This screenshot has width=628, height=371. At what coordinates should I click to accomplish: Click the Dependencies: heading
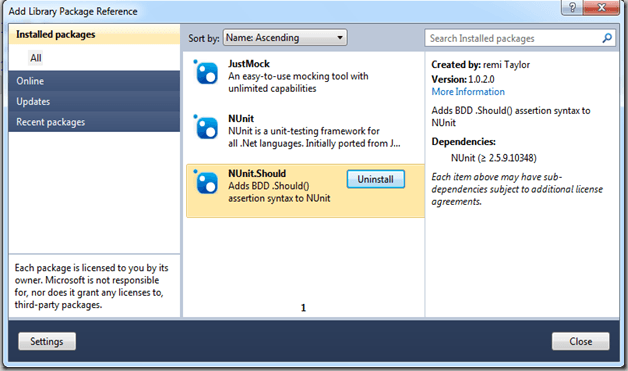pyautogui.click(x=463, y=141)
